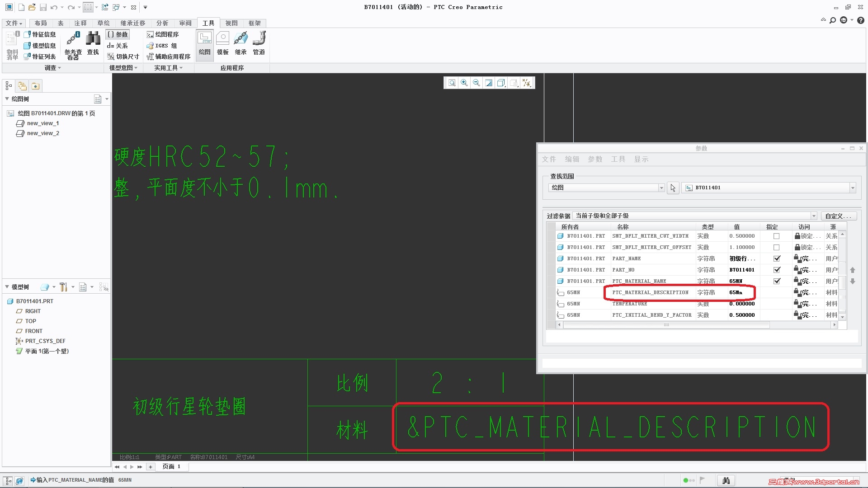Collapse the 绘图树 section
Image resolution: width=868 pixels, height=488 pixels.
7,99
